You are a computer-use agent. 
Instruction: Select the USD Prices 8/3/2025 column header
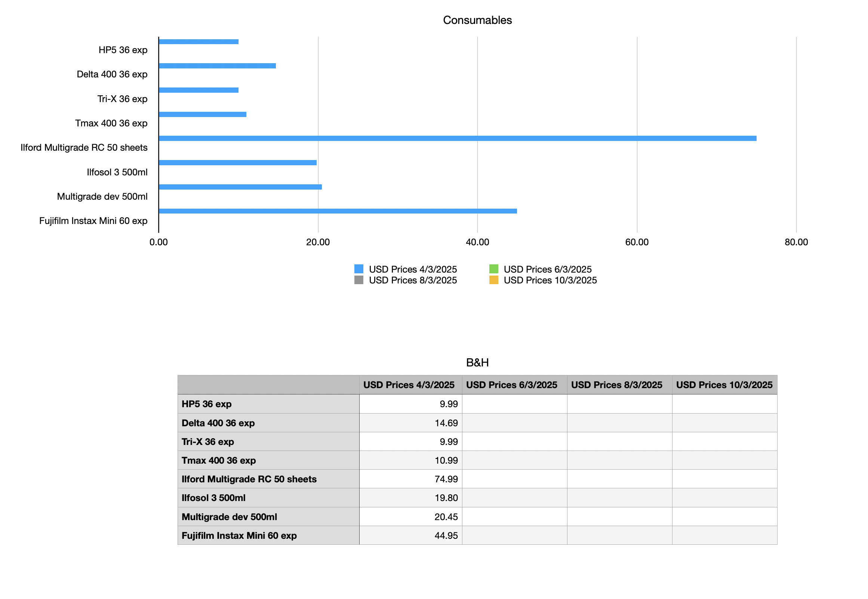(x=620, y=385)
